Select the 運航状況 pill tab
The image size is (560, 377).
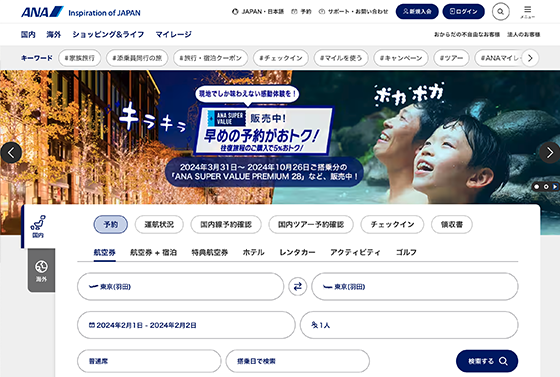(x=159, y=225)
